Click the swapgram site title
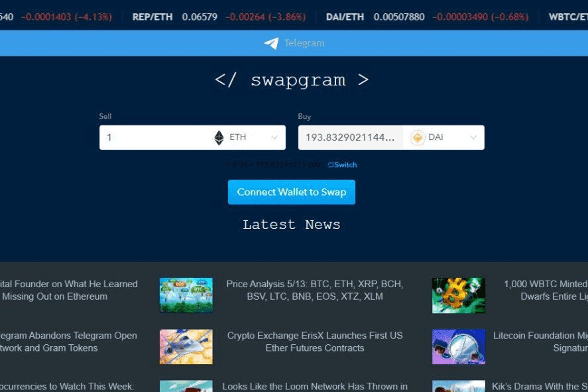The height and width of the screenshot is (392, 588). tap(292, 80)
